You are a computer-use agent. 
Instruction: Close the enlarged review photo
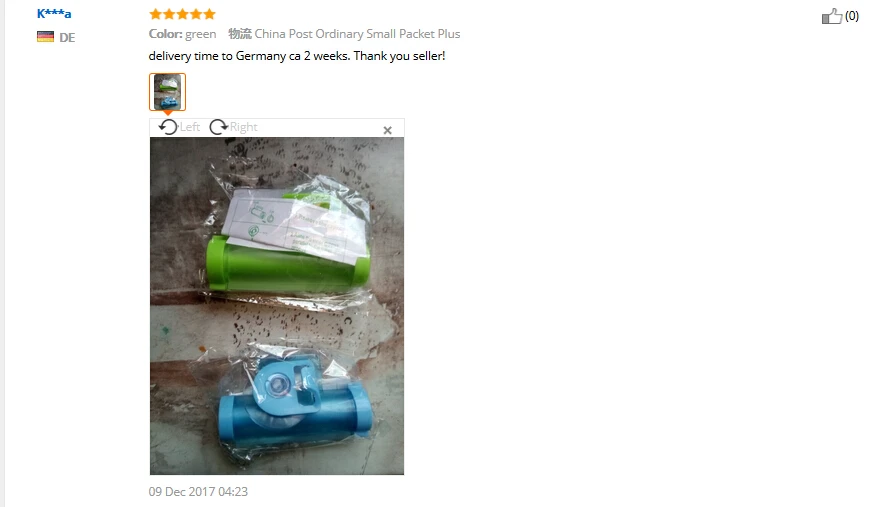coord(387,130)
